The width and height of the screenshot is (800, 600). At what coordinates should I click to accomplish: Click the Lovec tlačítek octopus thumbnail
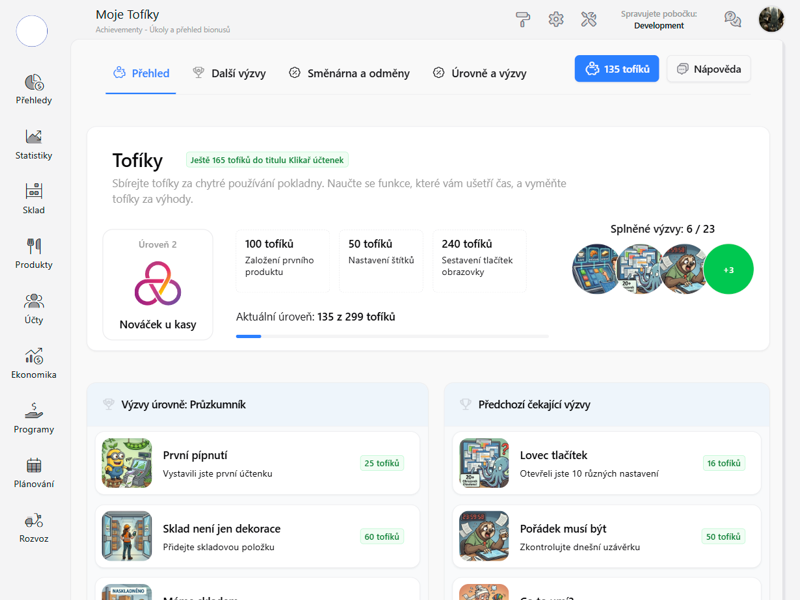pos(484,463)
